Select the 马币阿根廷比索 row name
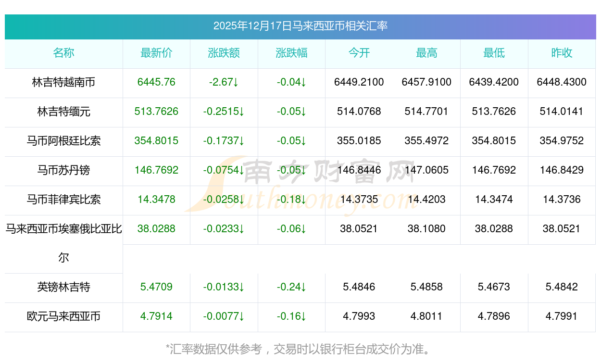This screenshot has height=364, width=601. (x=63, y=141)
